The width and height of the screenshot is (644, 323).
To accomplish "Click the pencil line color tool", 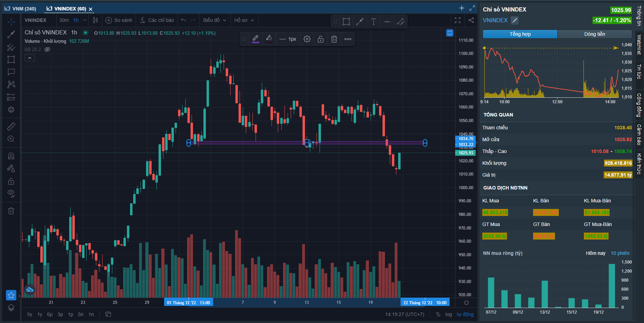I will tap(255, 39).
